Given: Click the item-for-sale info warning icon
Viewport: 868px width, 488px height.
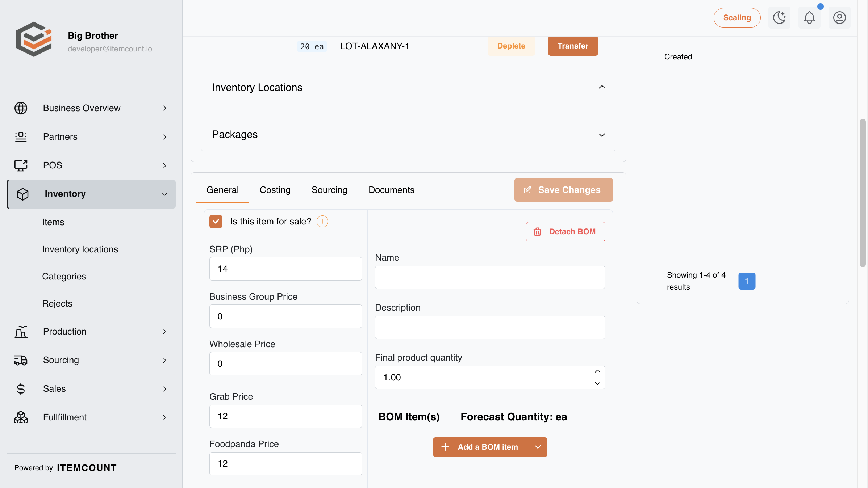Looking at the screenshot, I should tap(322, 221).
